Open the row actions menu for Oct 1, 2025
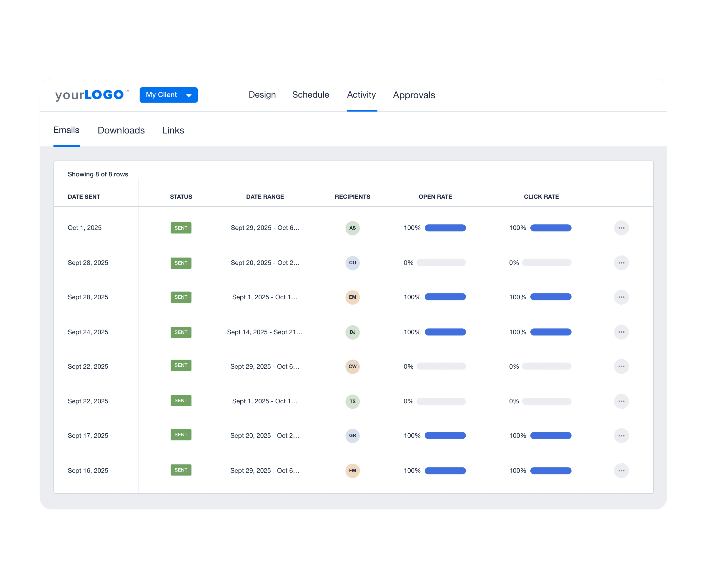The image size is (706, 588). tap(622, 228)
